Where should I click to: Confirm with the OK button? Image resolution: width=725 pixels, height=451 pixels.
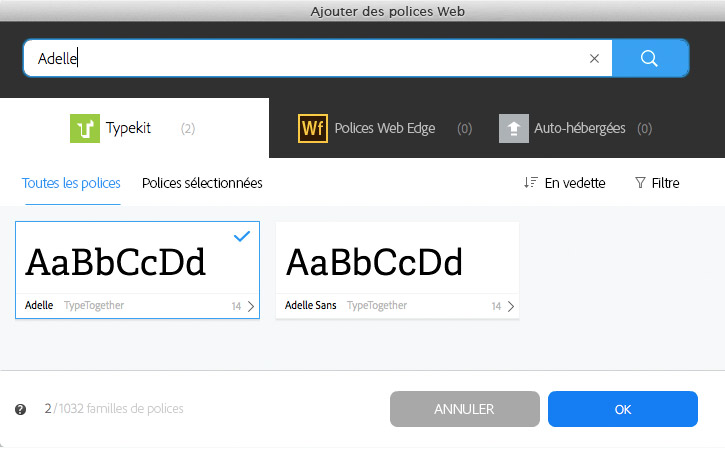click(x=622, y=409)
